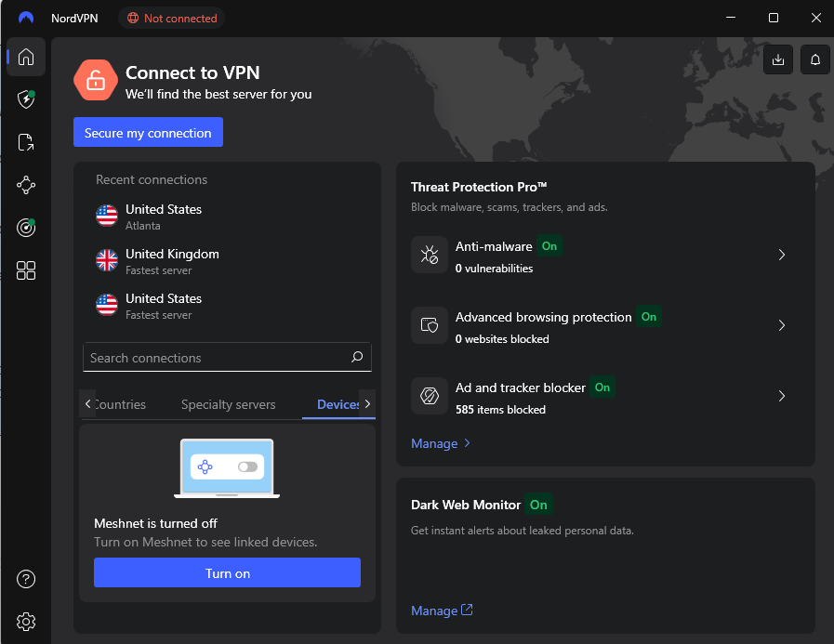
Task: Open NordVPN settings gear
Action: 26,622
